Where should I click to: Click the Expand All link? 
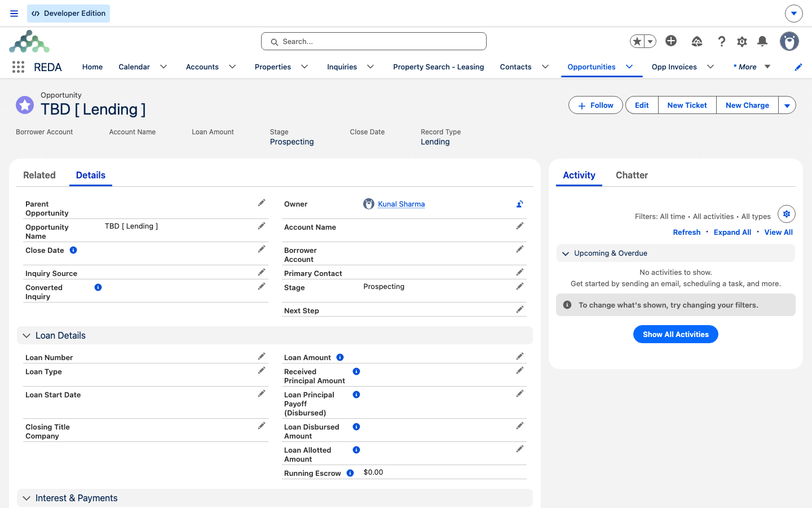[x=732, y=233]
